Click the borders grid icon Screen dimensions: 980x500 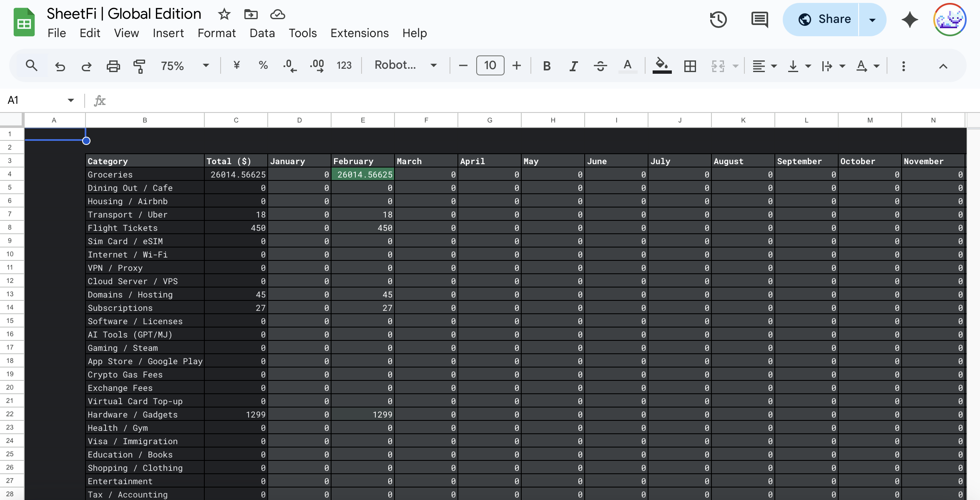point(690,66)
